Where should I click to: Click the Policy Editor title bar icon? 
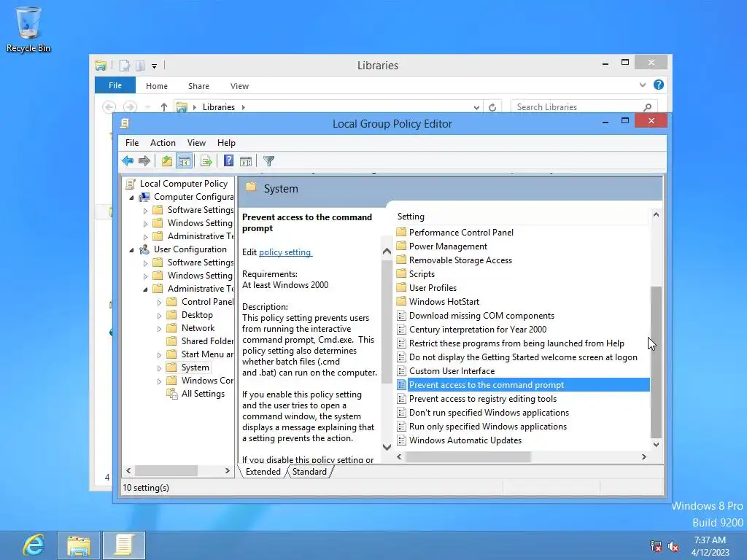pos(125,123)
